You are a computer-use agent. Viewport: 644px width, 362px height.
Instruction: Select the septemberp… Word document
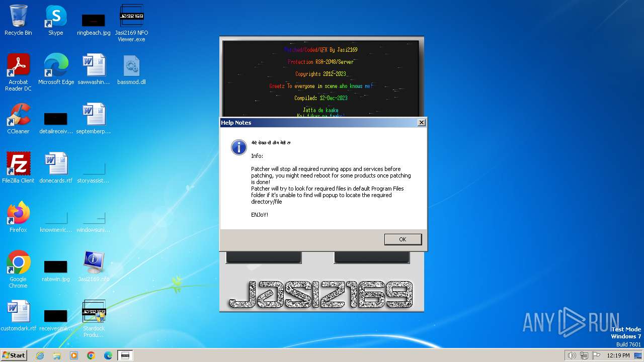(x=94, y=119)
